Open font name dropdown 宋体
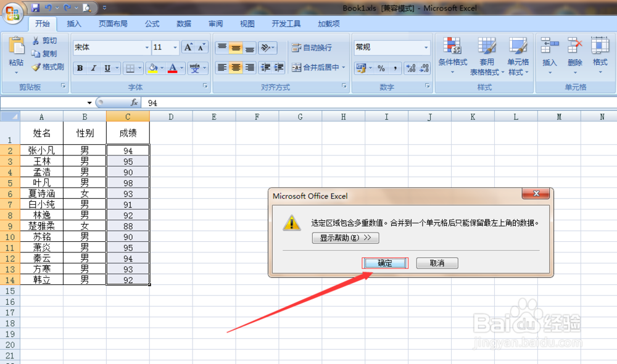The width and height of the screenshot is (617, 364). (x=147, y=48)
